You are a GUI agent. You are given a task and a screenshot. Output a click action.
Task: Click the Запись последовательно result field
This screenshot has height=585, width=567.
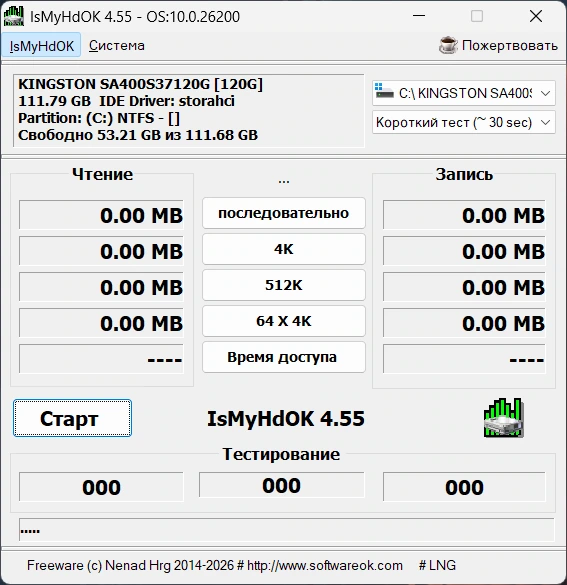click(x=464, y=215)
